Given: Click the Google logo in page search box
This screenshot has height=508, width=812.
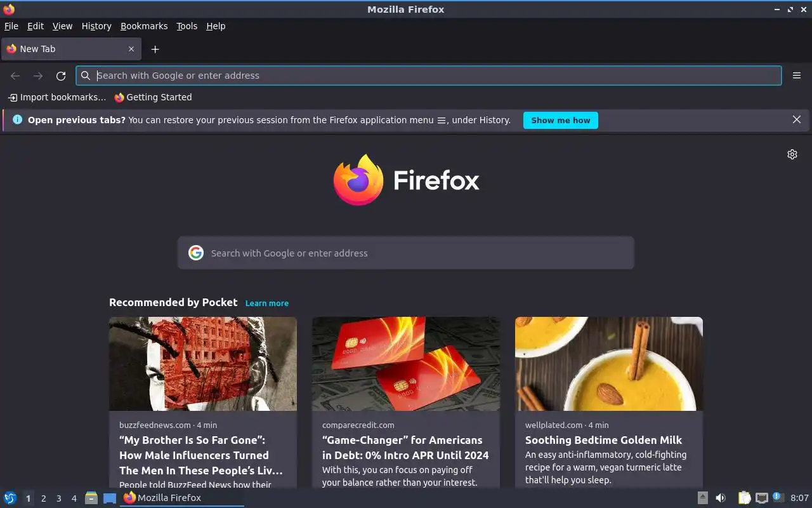Looking at the screenshot, I should (196, 253).
